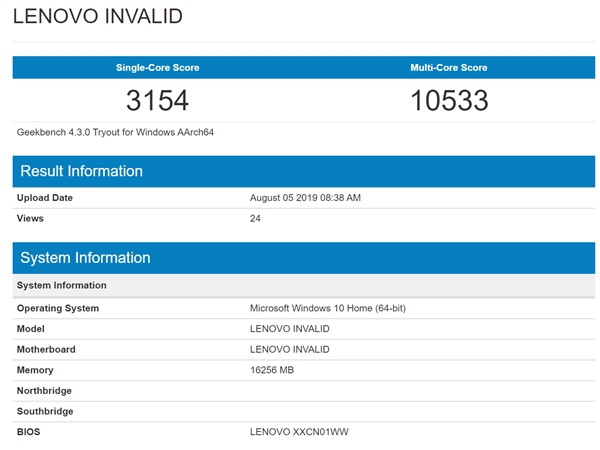Select the Views row label

pyautogui.click(x=31, y=218)
